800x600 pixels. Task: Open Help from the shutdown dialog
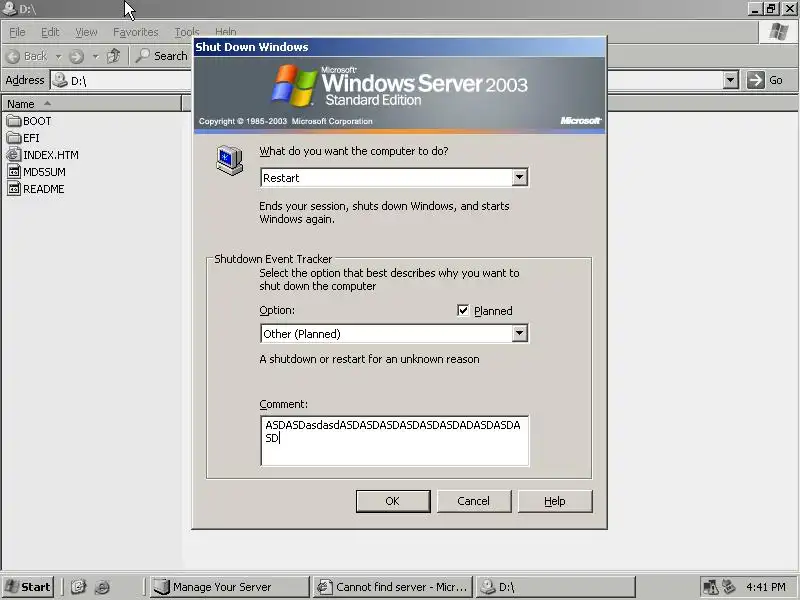[555, 501]
